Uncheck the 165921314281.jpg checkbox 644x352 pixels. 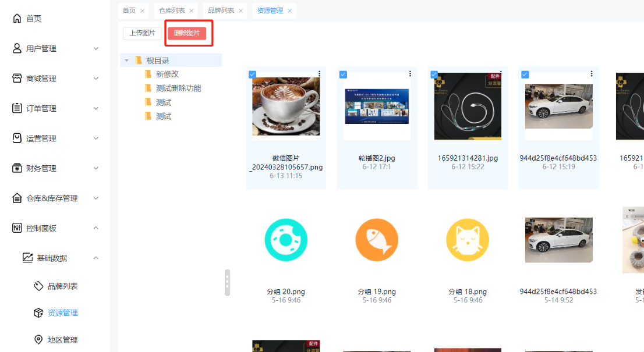[434, 74]
